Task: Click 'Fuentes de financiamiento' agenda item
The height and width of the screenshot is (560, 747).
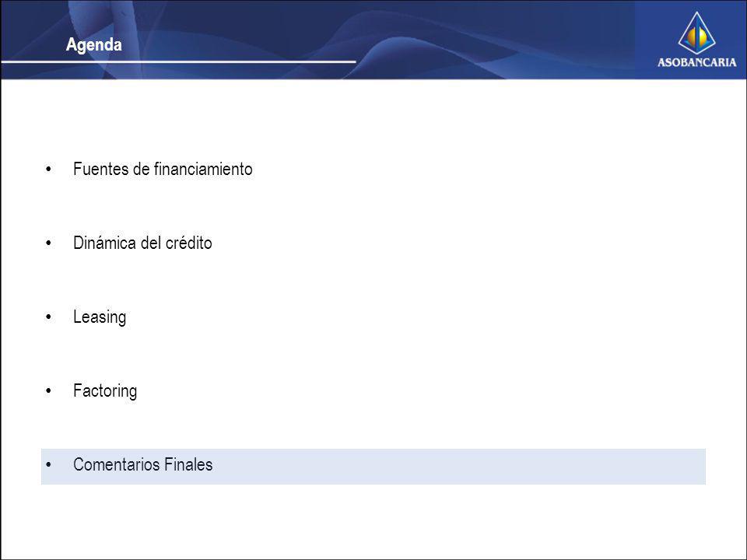Action: tap(163, 169)
